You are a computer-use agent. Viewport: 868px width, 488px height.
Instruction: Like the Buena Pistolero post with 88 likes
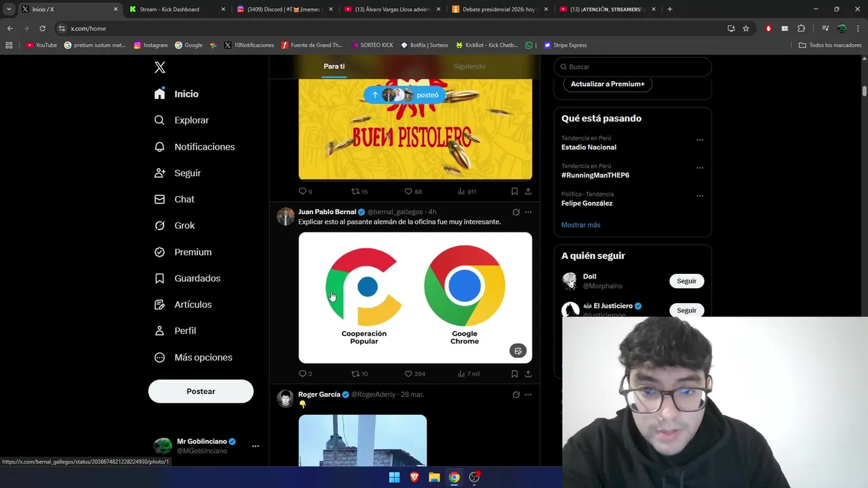coord(413,192)
